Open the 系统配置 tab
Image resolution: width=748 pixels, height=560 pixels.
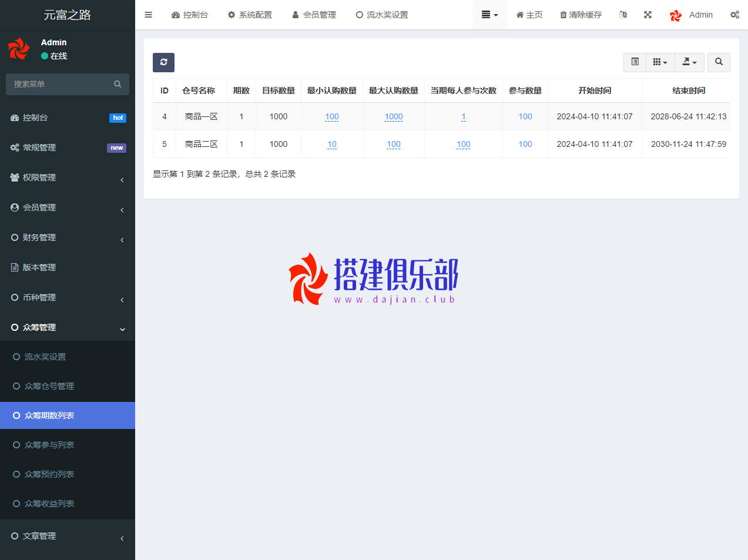[x=250, y=15]
